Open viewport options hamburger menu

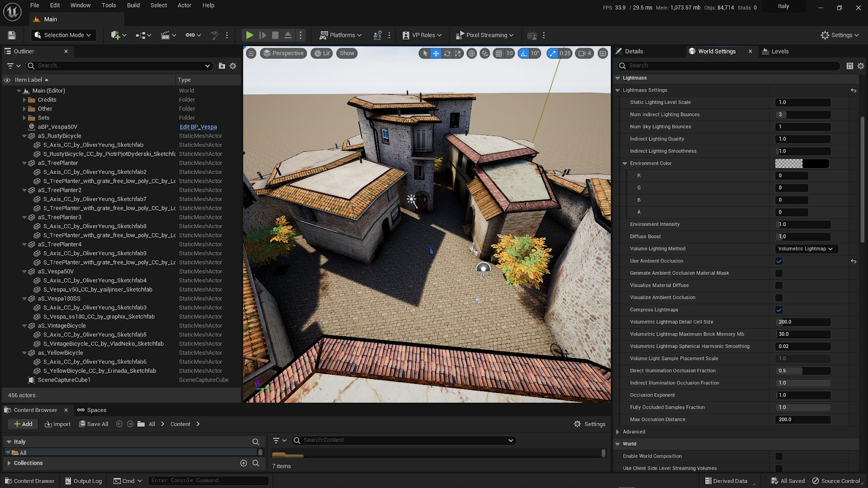click(251, 53)
